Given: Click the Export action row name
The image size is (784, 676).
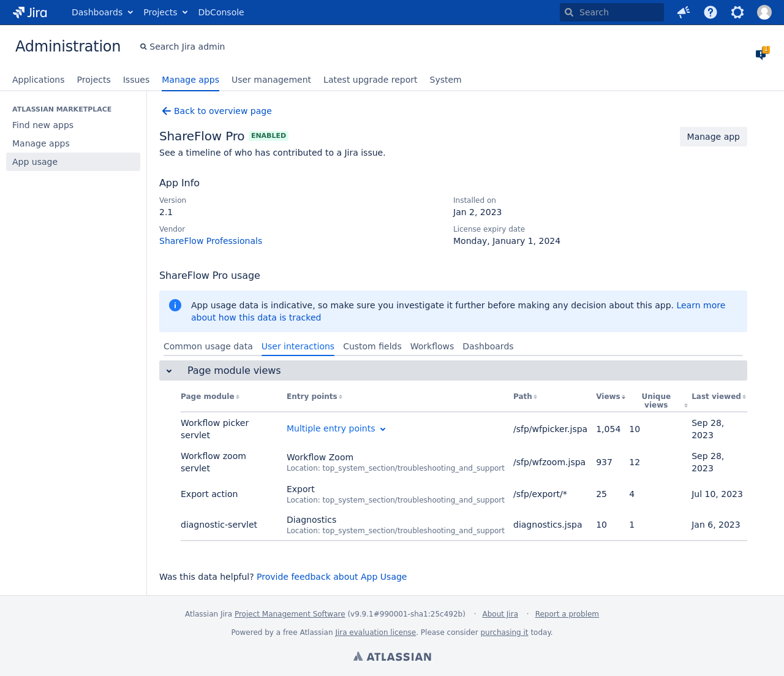Looking at the screenshot, I should pyautogui.click(x=209, y=494).
